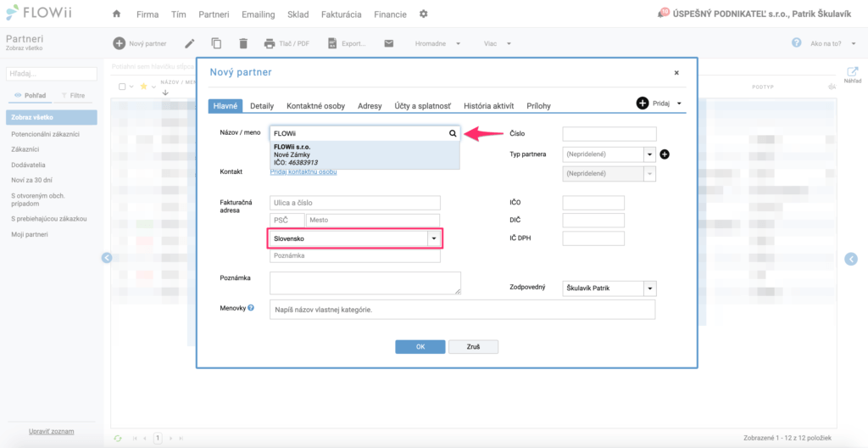Screen dimensions: 868x448
Task: Open the Náhľad preview icon
Action: click(852, 71)
